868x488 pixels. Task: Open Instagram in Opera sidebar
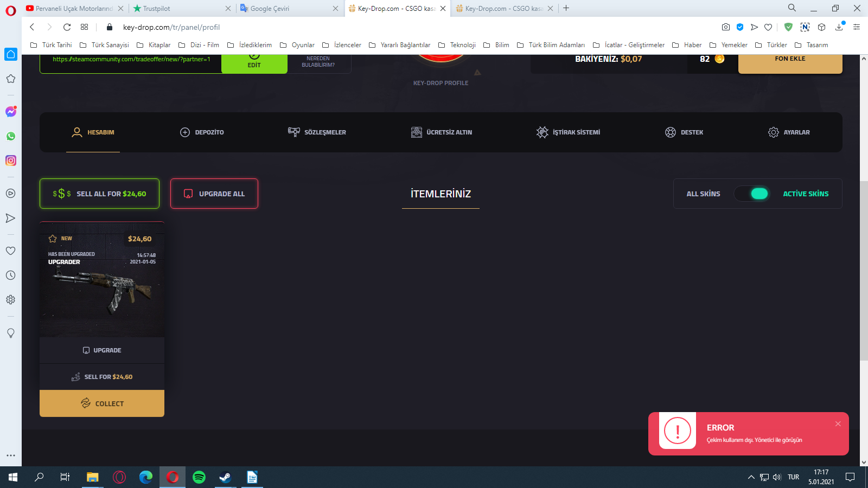pyautogui.click(x=11, y=160)
